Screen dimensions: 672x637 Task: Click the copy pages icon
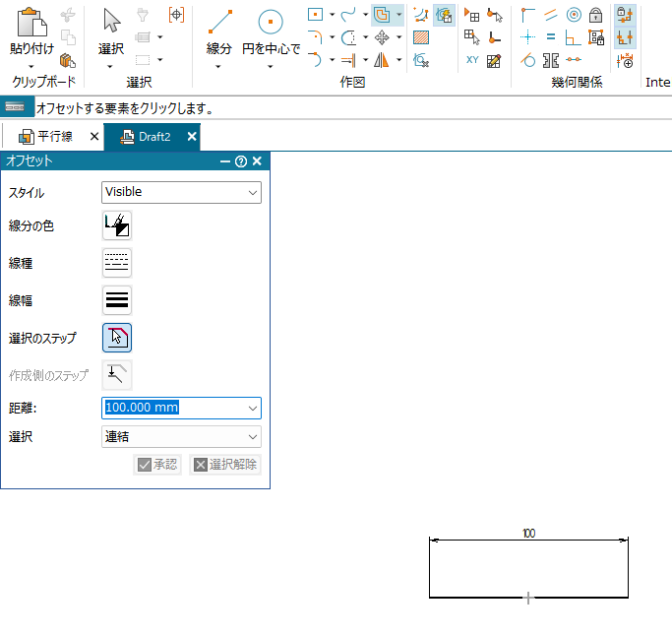click(68, 37)
